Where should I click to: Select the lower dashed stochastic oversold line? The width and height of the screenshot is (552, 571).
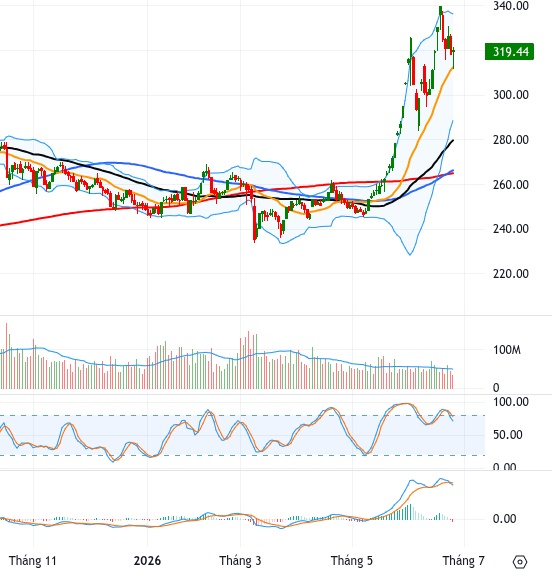point(243,455)
